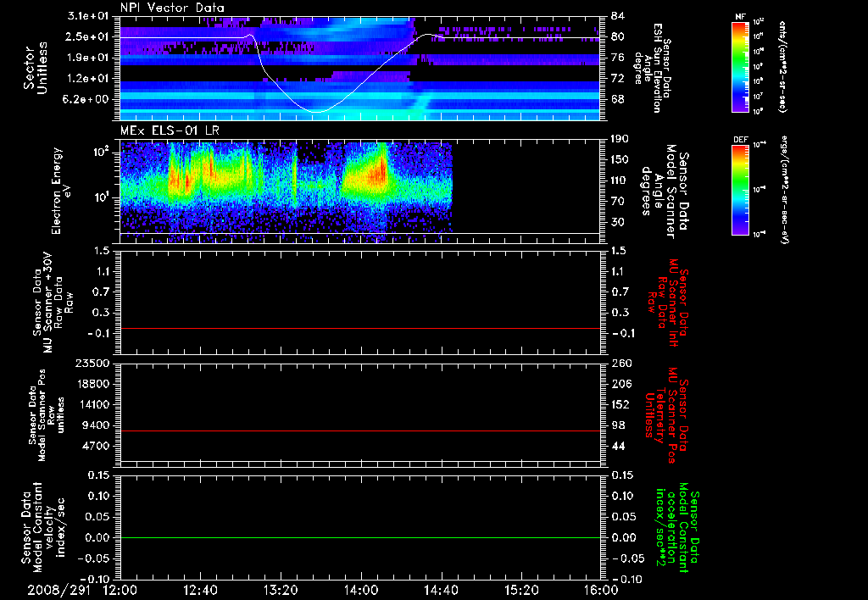Viewport: 868px width, 600px height.
Task: Click the red "MU Scanner Pos Telemetry" label
Action: click(x=666, y=414)
